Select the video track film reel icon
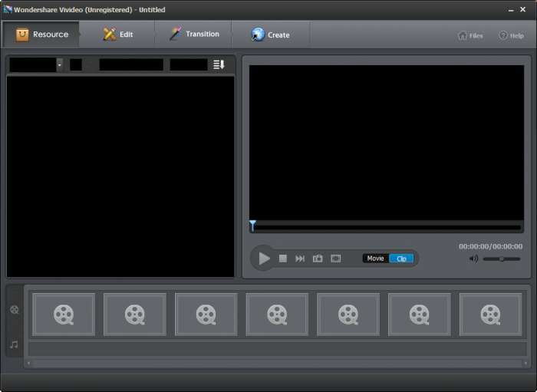The height and width of the screenshot is (392, 537). [x=15, y=310]
